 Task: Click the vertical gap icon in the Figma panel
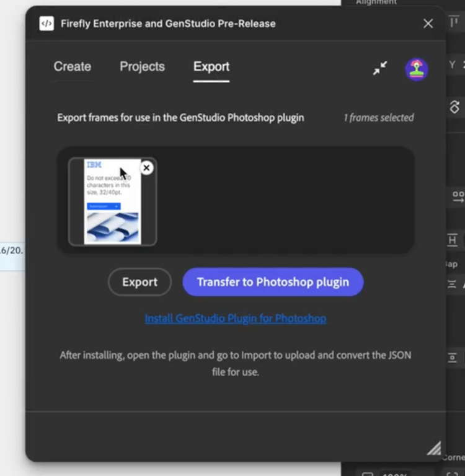452,284
